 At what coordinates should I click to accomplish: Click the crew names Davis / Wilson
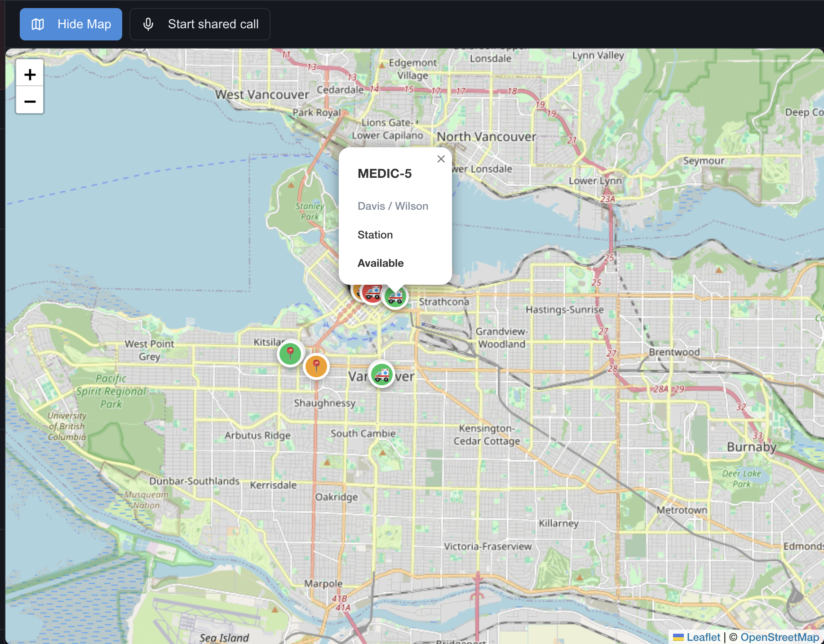393,206
